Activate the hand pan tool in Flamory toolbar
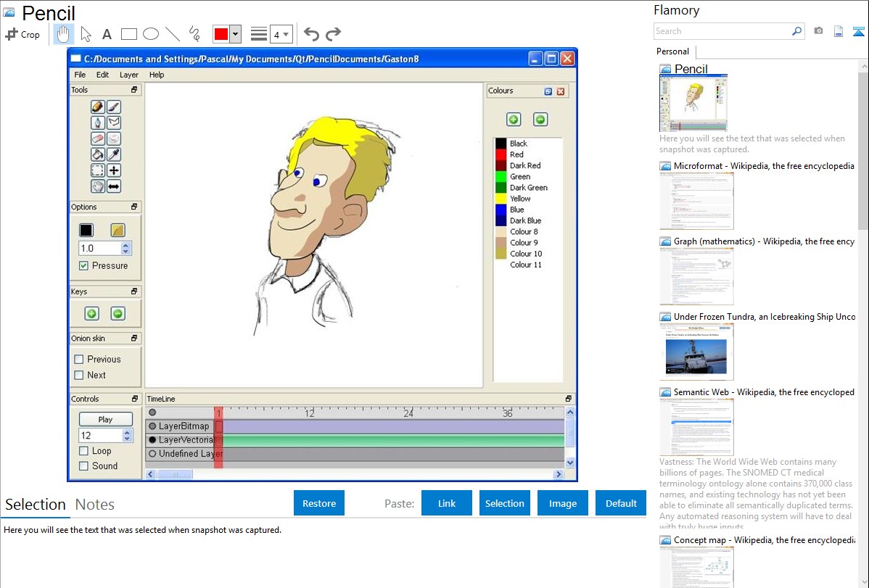Image resolution: width=869 pixels, height=588 pixels. pyautogui.click(x=63, y=34)
